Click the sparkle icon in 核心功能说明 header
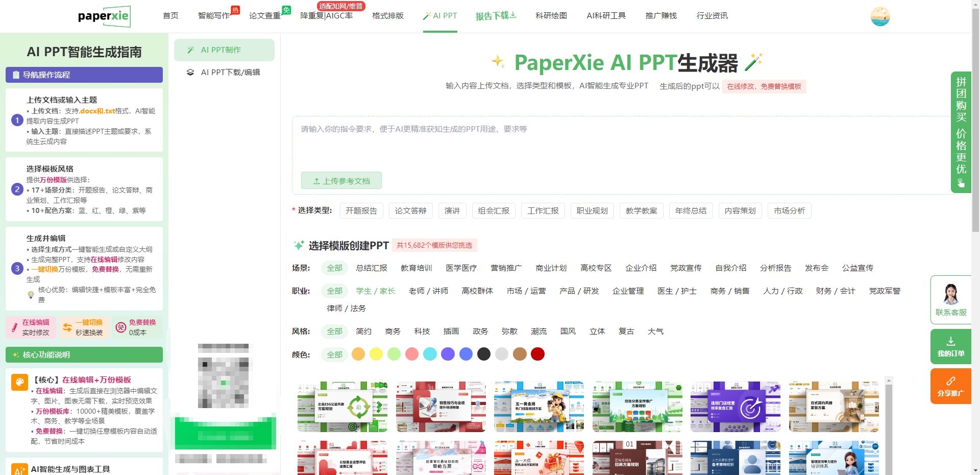 point(16,355)
